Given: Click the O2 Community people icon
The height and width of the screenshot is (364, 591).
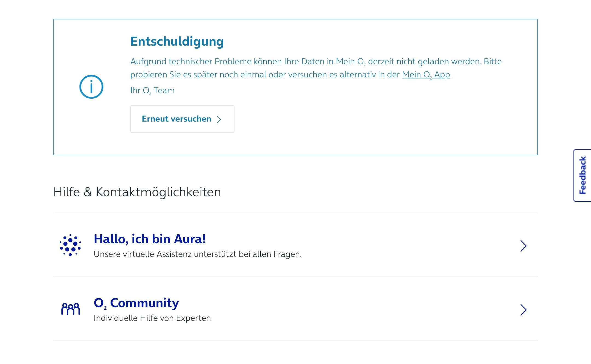Looking at the screenshot, I should (x=70, y=309).
